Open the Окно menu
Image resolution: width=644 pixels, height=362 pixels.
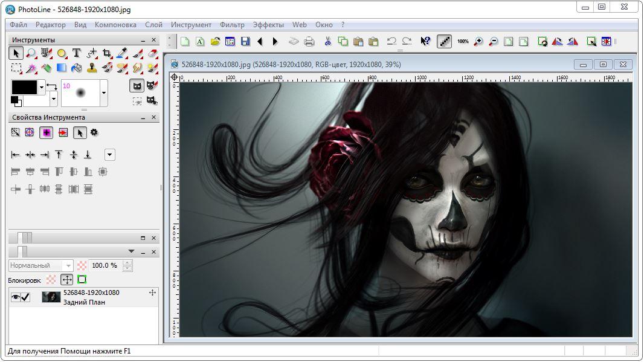point(324,25)
